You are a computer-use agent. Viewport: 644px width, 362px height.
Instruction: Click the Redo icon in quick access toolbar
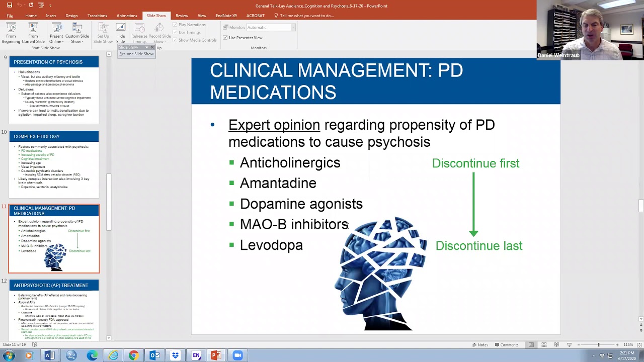click(x=31, y=5)
